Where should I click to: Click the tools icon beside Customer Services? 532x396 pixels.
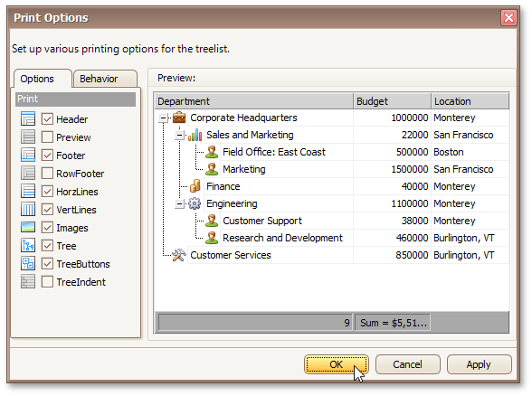179,255
